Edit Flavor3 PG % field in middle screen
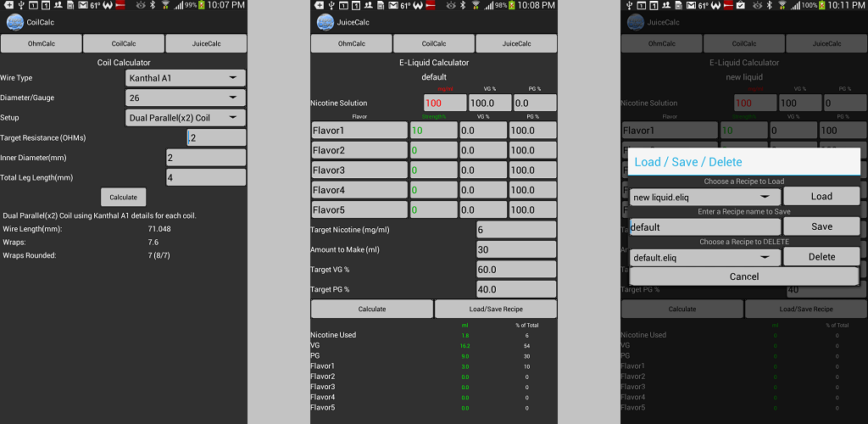This screenshot has width=868, height=424. (x=532, y=170)
